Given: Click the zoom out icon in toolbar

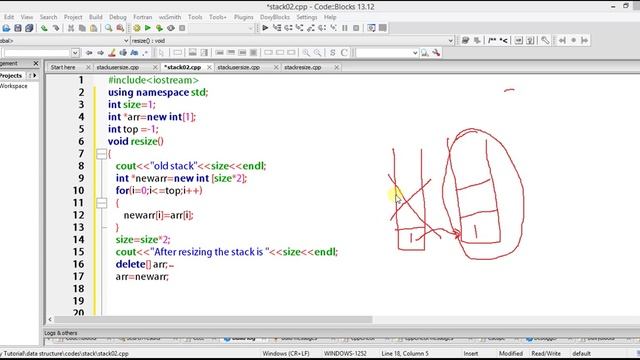Looking at the screenshot, I should 318,53.
